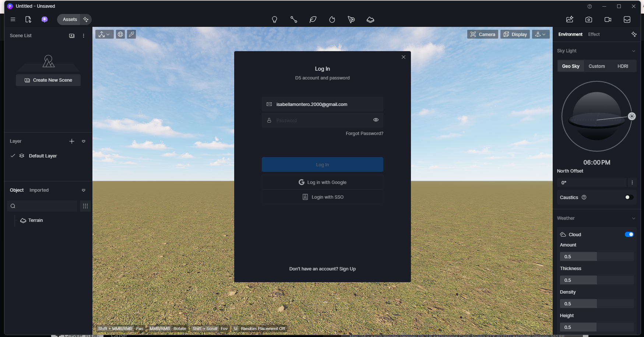Switch to the HDRI tab
Screen dimensions: 644x337
(x=623, y=66)
